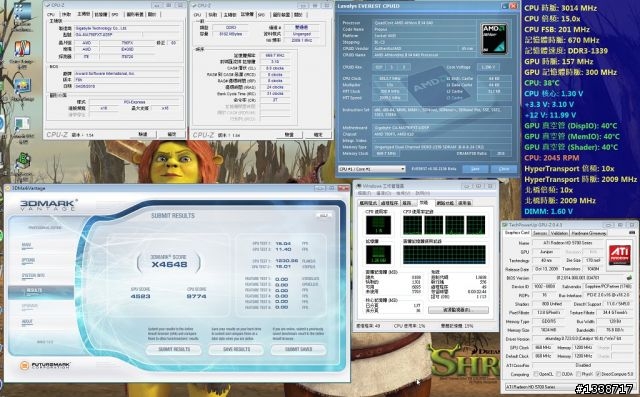Toggle the DirectCompute 5.0 checkbox in GPU-Z
The image size is (640, 397).
598,374
